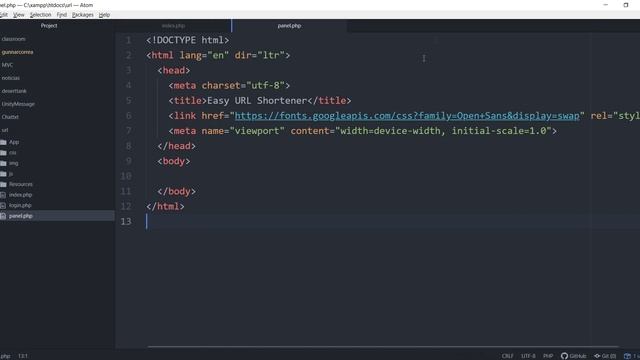
Task: Change line ending via CRLF in status bar
Action: click(x=507, y=356)
